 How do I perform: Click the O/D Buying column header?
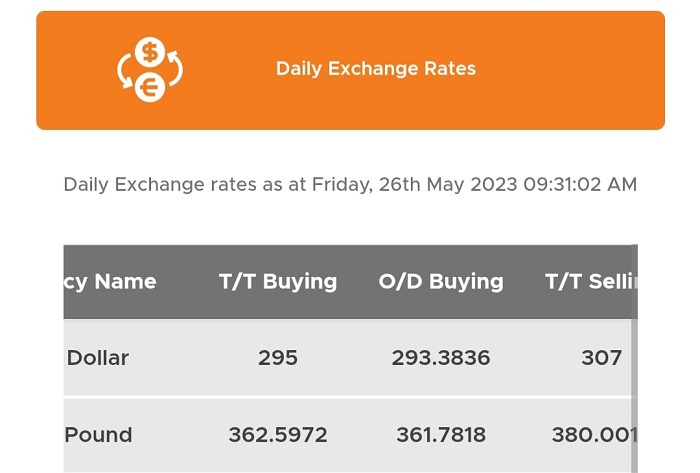click(x=441, y=282)
